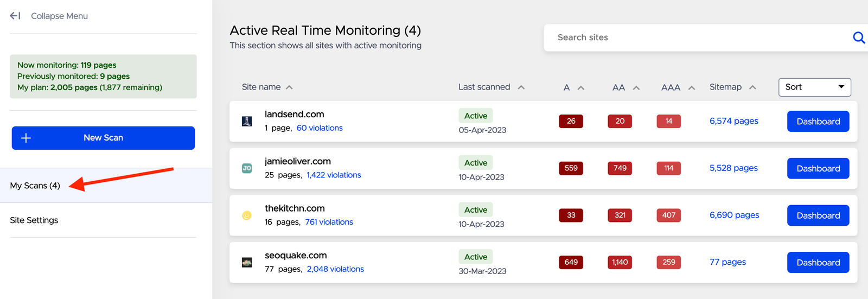Open the Sort dropdown
The image size is (868, 299).
click(x=814, y=87)
